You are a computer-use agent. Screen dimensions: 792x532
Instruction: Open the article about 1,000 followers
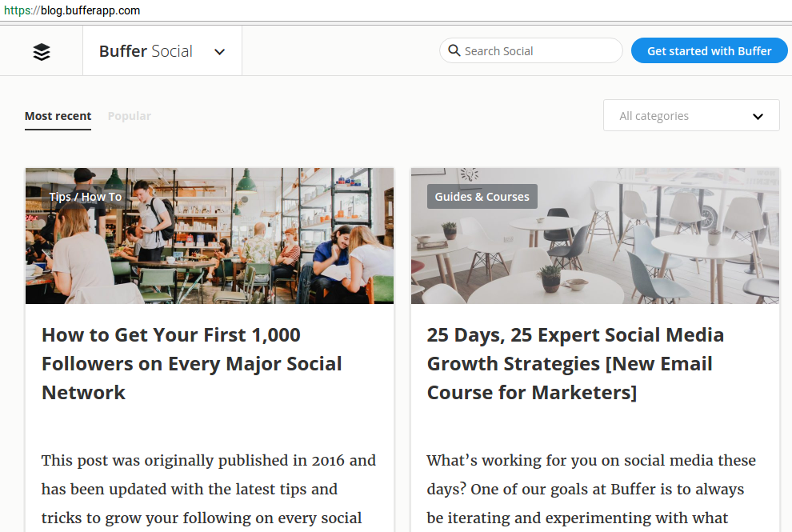[192, 363]
